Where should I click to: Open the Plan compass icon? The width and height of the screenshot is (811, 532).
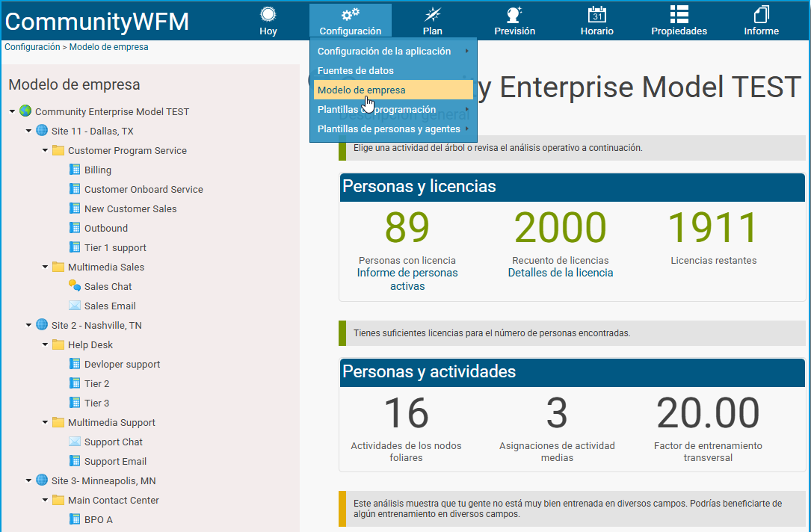(432, 14)
